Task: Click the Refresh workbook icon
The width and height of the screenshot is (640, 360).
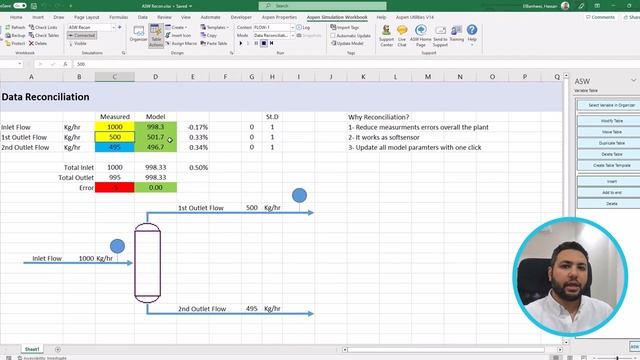Action: coord(15,27)
